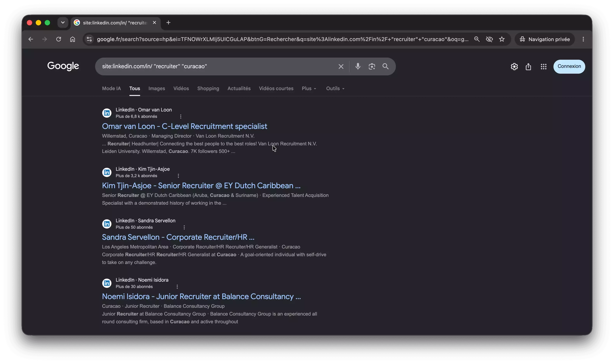Go back to the previous page
The image size is (614, 364).
tap(31, 39)
